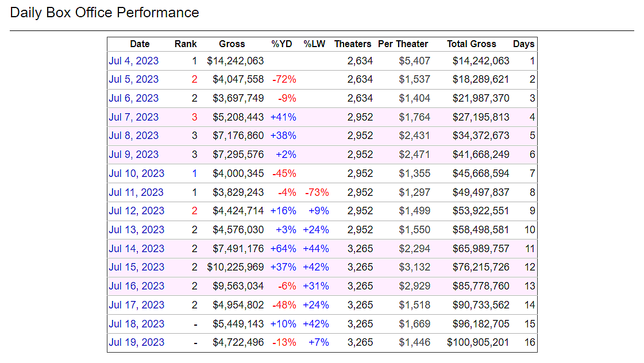Image resolution: width=644 pixels, height=363 pixels.
Task: Go to the Jul 19, 2023 link
Action: click(x=136, y=342)
